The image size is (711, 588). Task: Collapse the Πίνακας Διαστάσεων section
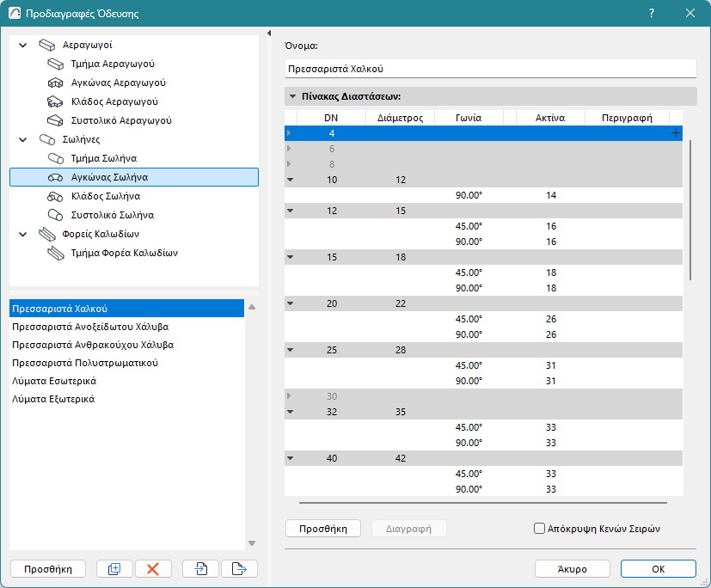(293, 97)
